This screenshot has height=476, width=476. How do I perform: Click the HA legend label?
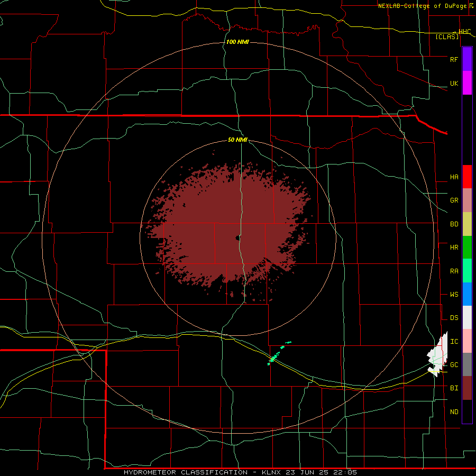(454, 177)
